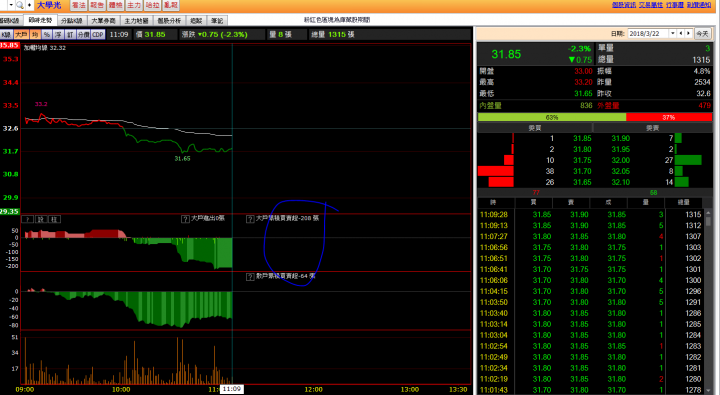Click the last top-right link
The width and height of the screenshot is (720, 395).
[699, 5]
